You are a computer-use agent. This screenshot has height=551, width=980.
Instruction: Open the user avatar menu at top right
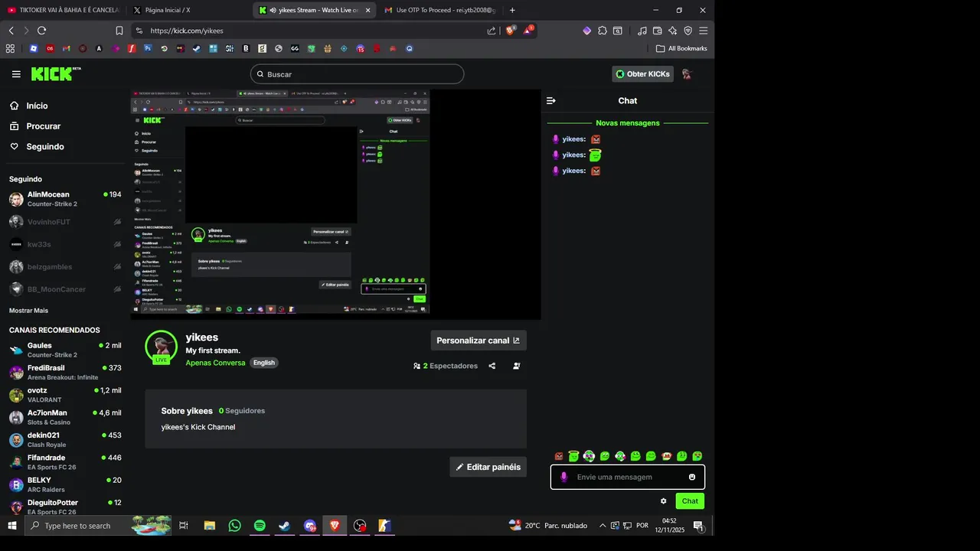click(688, 74)
